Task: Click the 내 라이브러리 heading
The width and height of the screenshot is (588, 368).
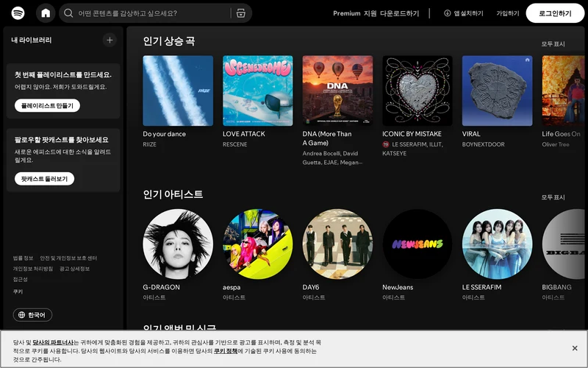Action: pyautogui.click(x=32, y=40)
